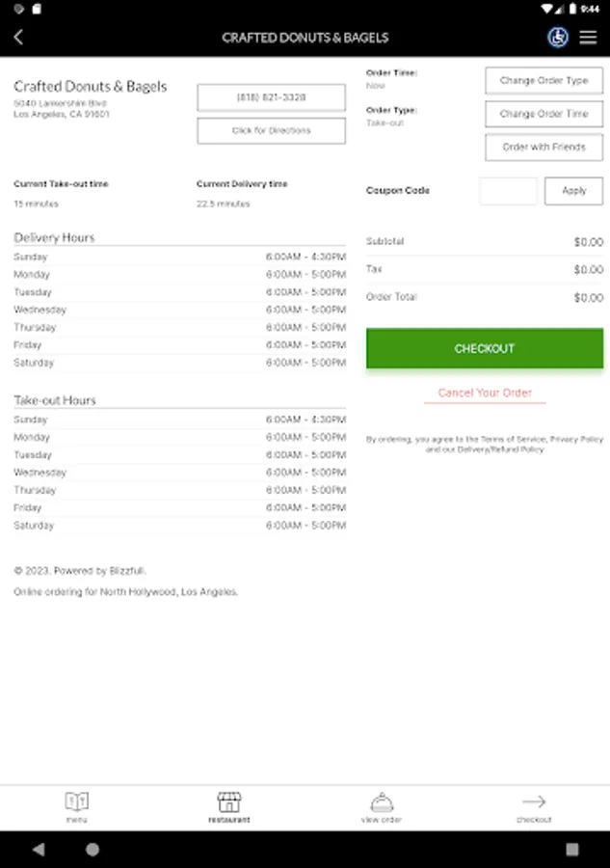Open the accessibility options icon
Viewport: 610px width, 868px height.
click(x=557, y=37)
